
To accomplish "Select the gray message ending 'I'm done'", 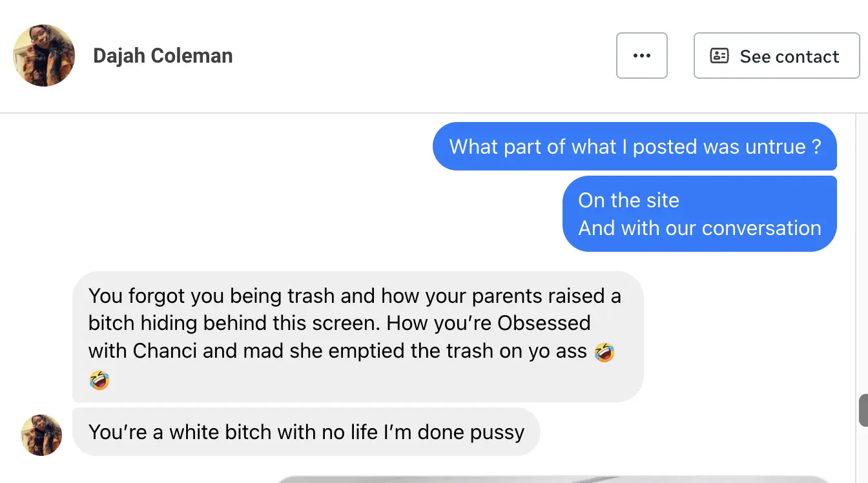I will pos(306,431).
